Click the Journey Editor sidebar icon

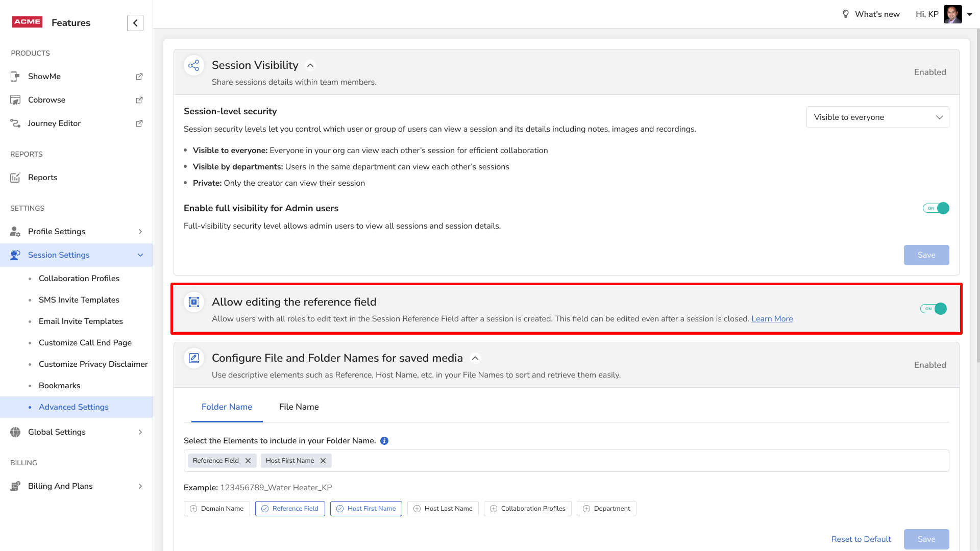tap(15, 123)
